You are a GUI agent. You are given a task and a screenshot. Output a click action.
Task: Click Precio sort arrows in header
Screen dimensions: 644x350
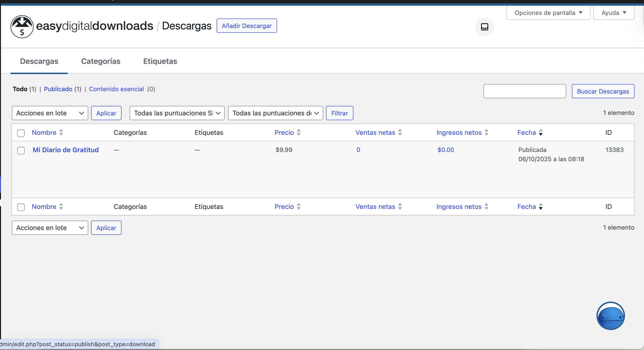[x=298, y=132]
